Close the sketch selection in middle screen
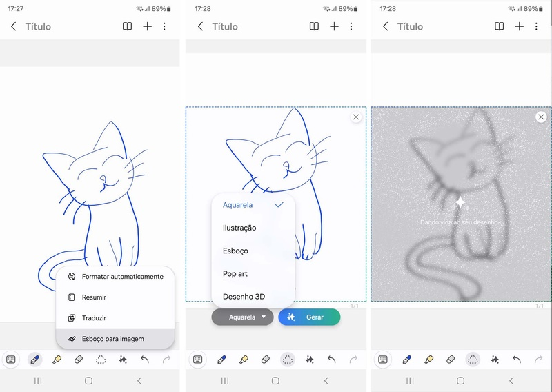Image resolution: width=552 pixels, height=392 pixels. coord(356,117)
